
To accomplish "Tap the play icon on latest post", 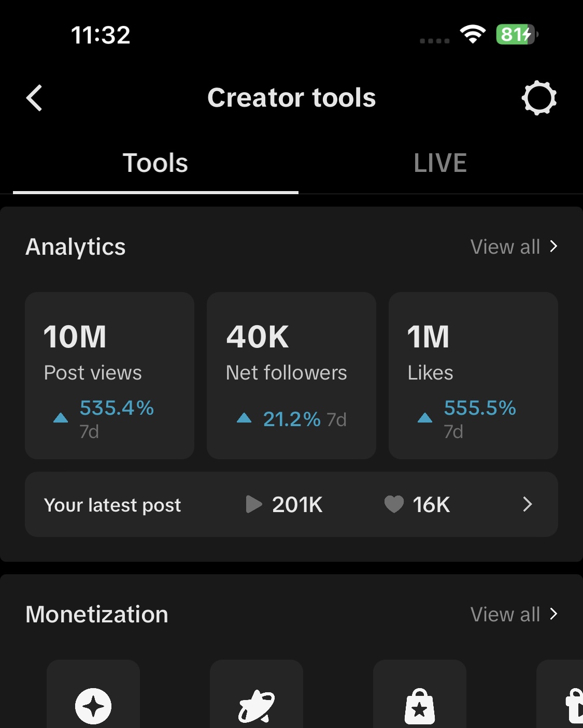I will coord(253,504).
